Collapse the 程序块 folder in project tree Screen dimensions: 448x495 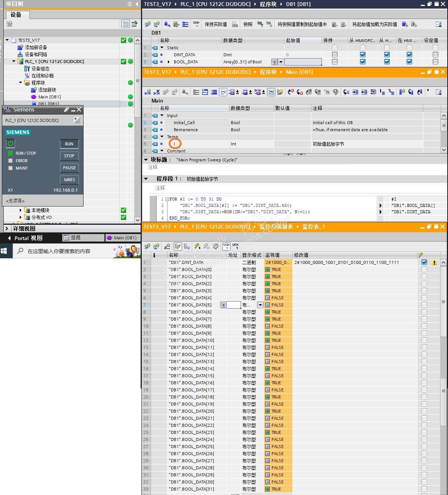coord(20,82)
